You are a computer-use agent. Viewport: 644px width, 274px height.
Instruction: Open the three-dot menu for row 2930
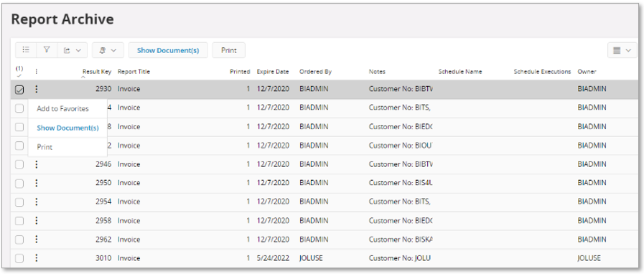pos(36,89)
